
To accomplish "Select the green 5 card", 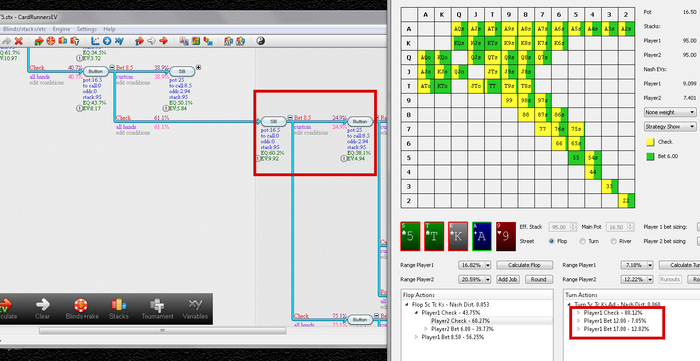I will point(410,236).
